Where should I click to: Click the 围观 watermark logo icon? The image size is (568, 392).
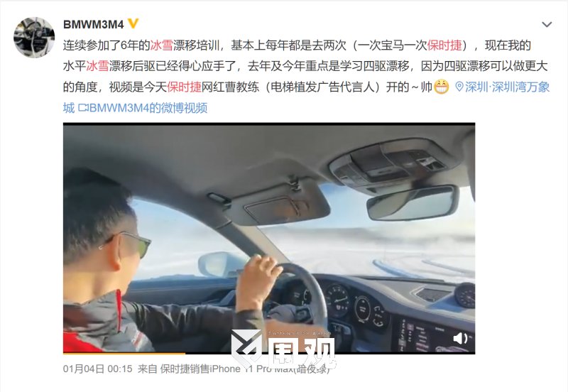point(247,347)
